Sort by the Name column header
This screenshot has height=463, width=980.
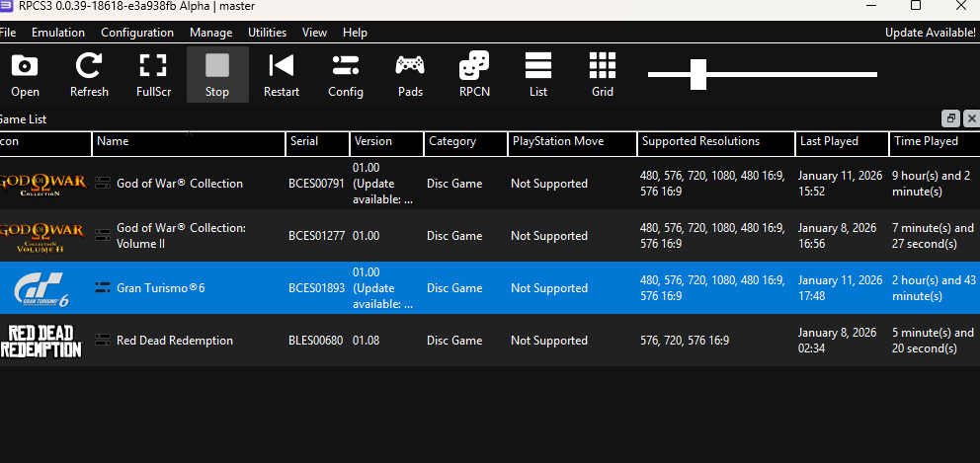tap(189, 143)
